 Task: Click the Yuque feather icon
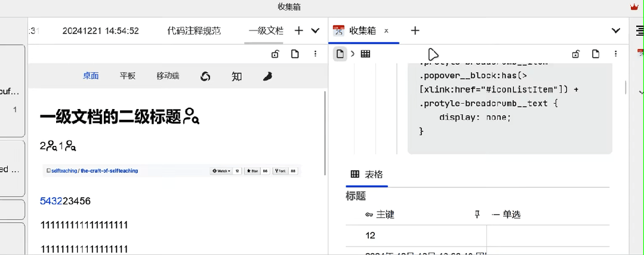point(267,76)
